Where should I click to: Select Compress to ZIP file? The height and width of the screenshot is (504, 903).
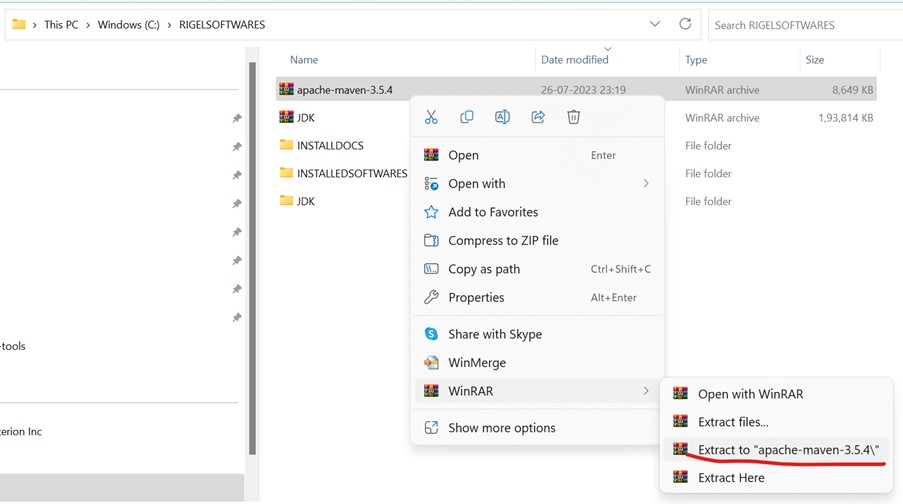point(503,241)
